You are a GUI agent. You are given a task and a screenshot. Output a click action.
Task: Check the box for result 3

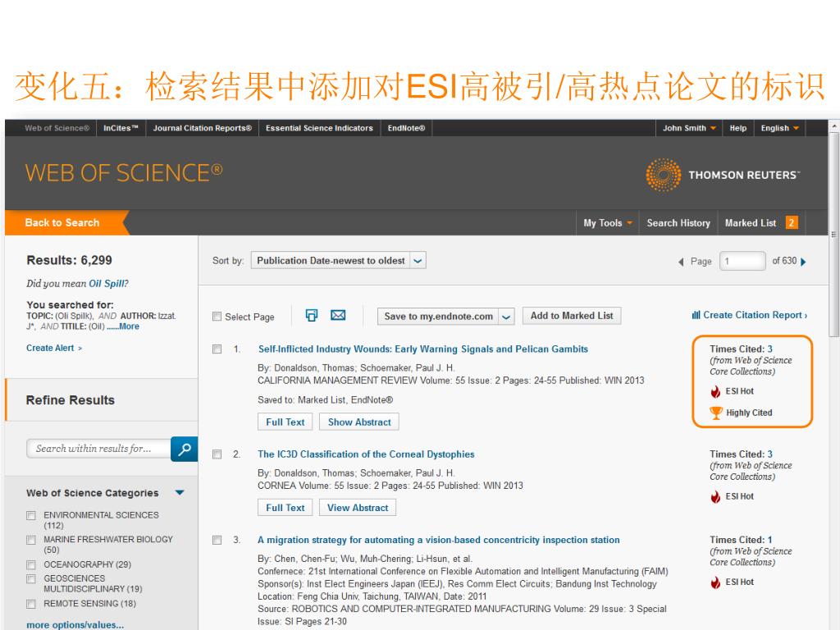coord(217,540)
